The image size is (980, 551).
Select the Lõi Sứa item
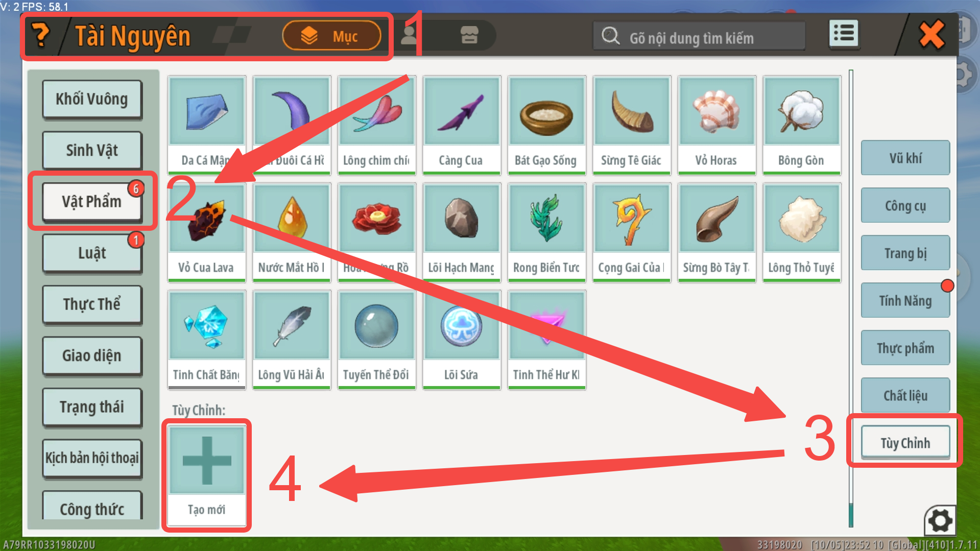462,340
